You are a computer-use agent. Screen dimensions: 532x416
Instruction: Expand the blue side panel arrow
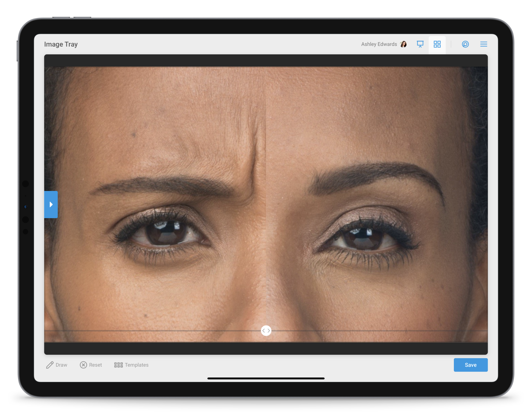[51, 205]
